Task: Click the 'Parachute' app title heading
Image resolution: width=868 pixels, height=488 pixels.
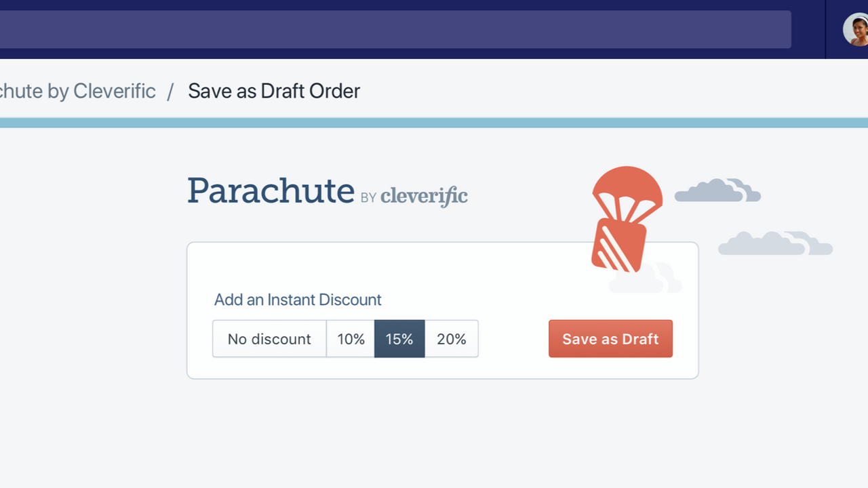Action: (271, 190)
